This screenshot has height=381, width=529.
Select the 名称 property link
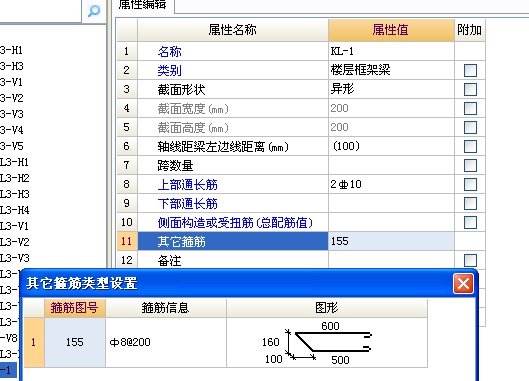[169, 52]
